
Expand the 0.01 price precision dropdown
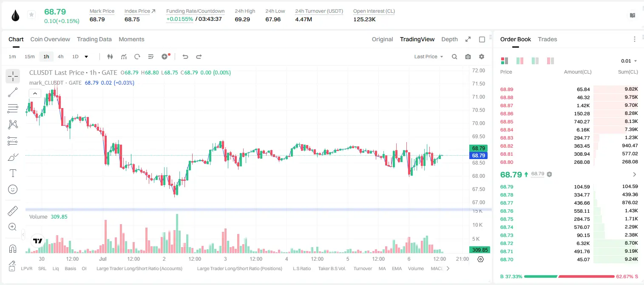629,61
